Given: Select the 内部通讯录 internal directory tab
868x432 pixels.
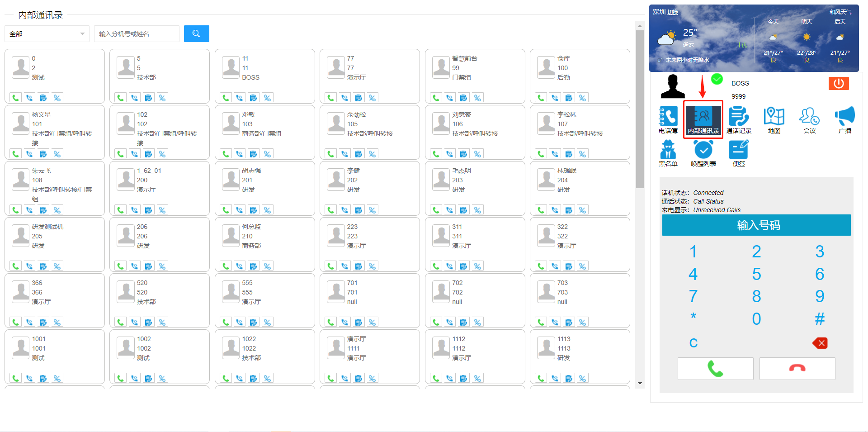Looking at the screenshot, I should point(703,119).
